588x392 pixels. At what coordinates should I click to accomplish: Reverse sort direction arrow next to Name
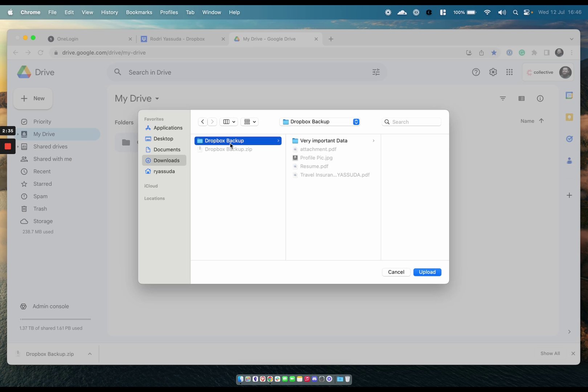tap(541, 121)
